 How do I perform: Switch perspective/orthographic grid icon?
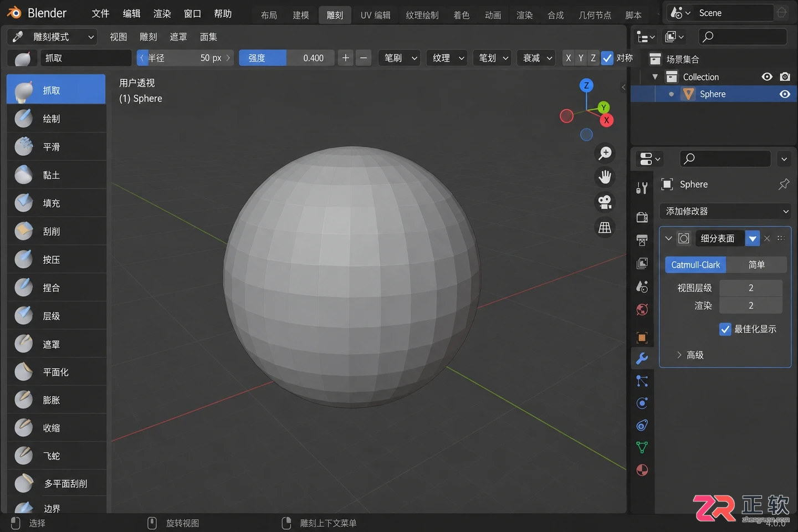coord(605,227)
